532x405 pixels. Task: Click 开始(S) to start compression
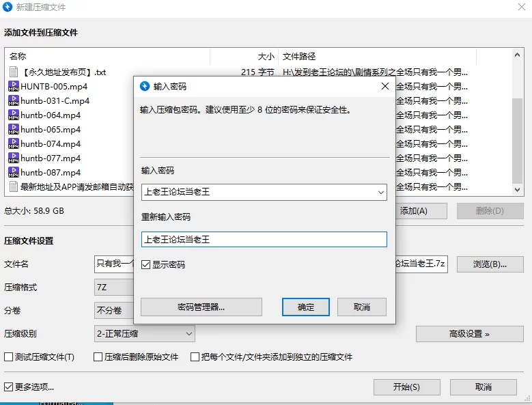pyautogui.click(x=407, y=387)
